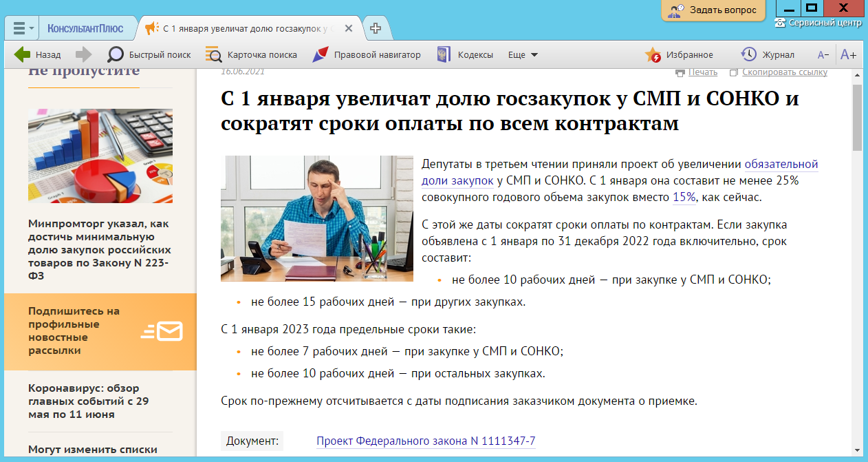Switch to the КонсультантПлюс home tab
Viewport: 868px width, 462px height.
pos(85,28)
